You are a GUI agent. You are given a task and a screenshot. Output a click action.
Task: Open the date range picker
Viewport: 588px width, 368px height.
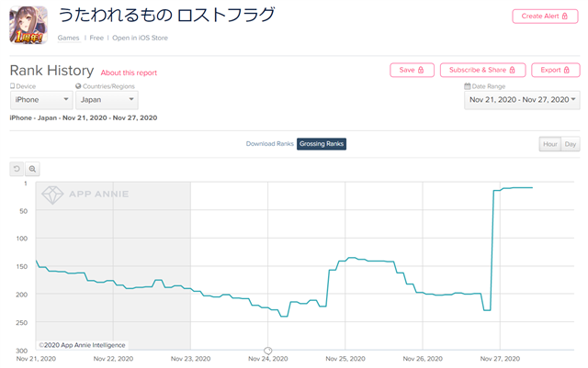(522, 100)
